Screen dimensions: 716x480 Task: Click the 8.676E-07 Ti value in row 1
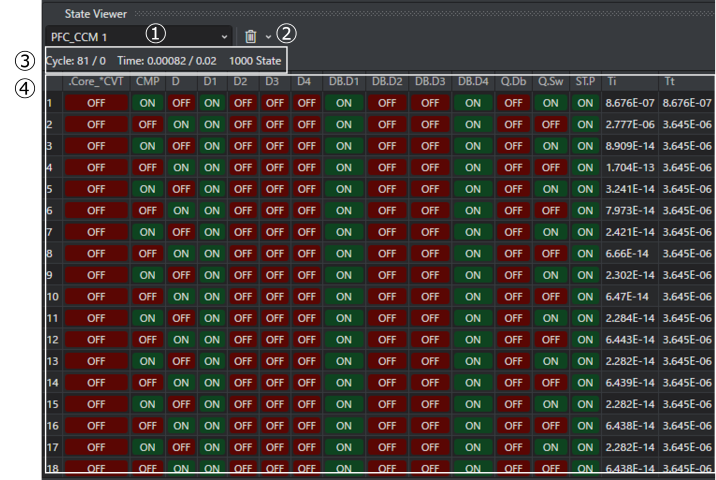[630, 102]
